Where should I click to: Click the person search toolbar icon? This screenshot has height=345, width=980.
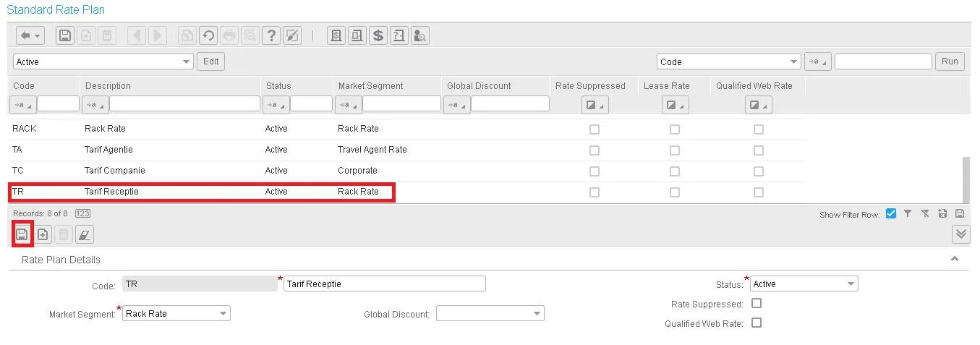click(x=419, y=35)
